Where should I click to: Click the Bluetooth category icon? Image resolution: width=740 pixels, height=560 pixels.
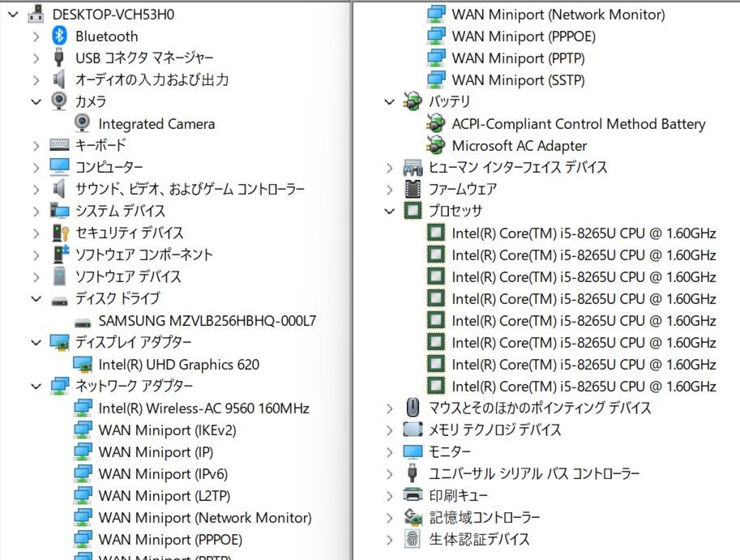click(59, 36)
